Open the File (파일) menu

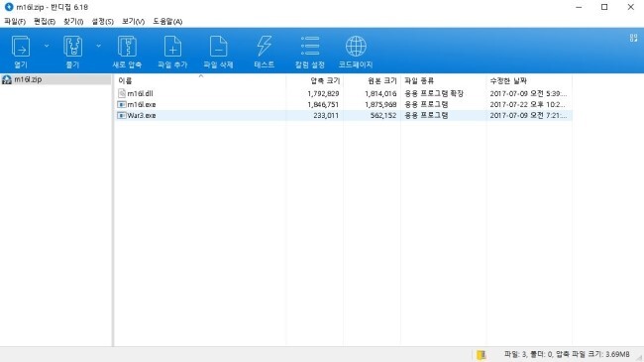pos(15,22)
